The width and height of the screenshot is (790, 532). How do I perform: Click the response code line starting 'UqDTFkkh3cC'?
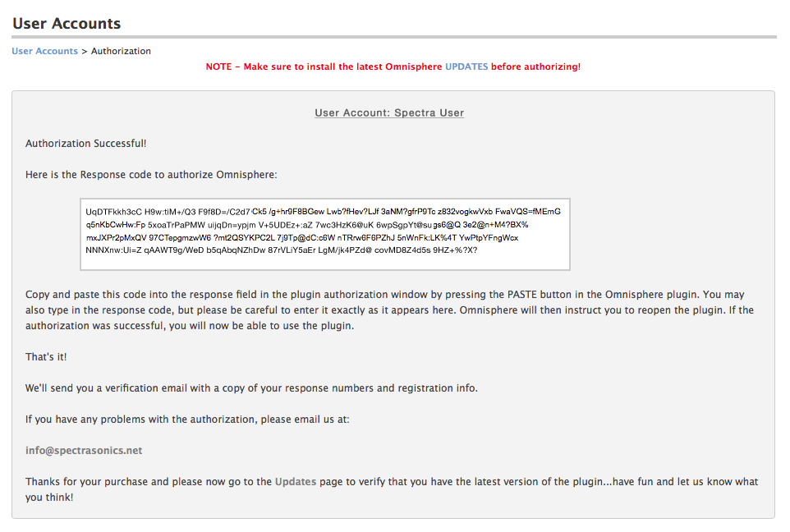click(323, 212)
